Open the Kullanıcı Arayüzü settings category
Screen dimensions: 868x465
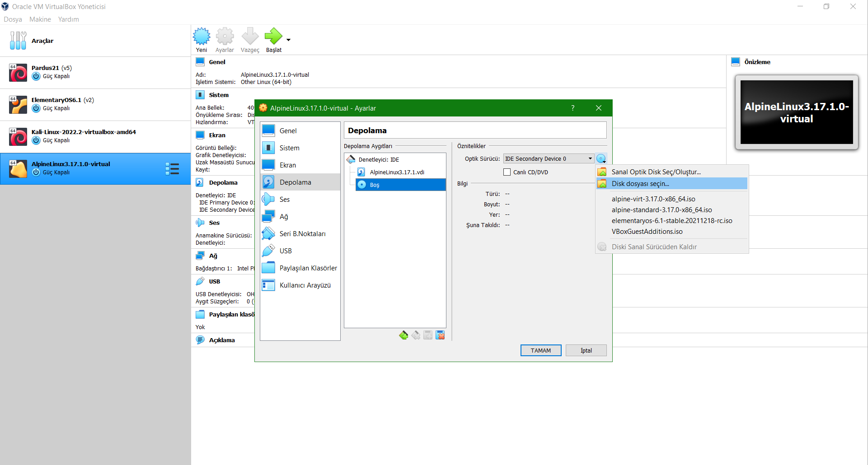click(300, 285)
